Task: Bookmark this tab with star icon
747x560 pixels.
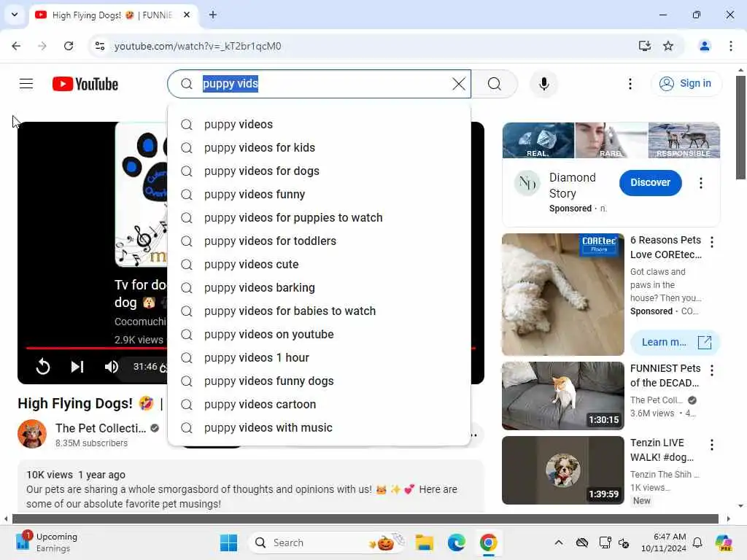Action: (x=668, y=46)
